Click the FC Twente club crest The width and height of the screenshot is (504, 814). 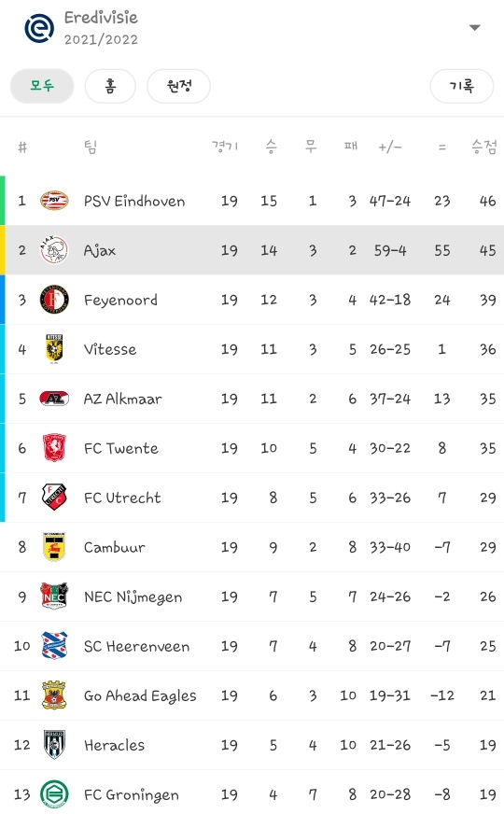click(54, 448)
